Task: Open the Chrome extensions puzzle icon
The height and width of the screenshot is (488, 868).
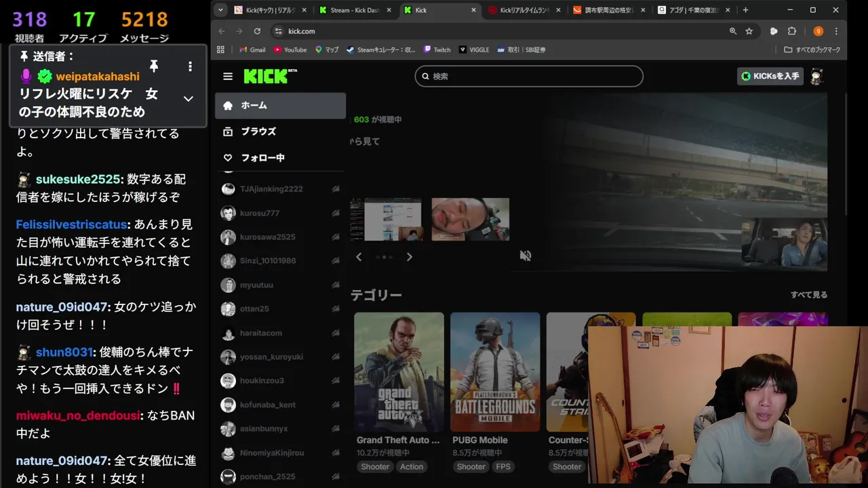Action: coord(791,31)
